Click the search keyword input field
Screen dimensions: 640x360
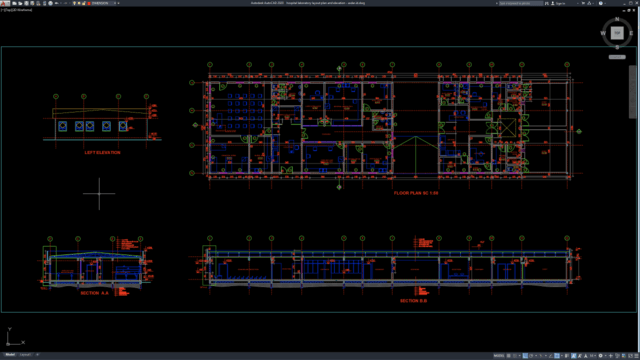521,3
